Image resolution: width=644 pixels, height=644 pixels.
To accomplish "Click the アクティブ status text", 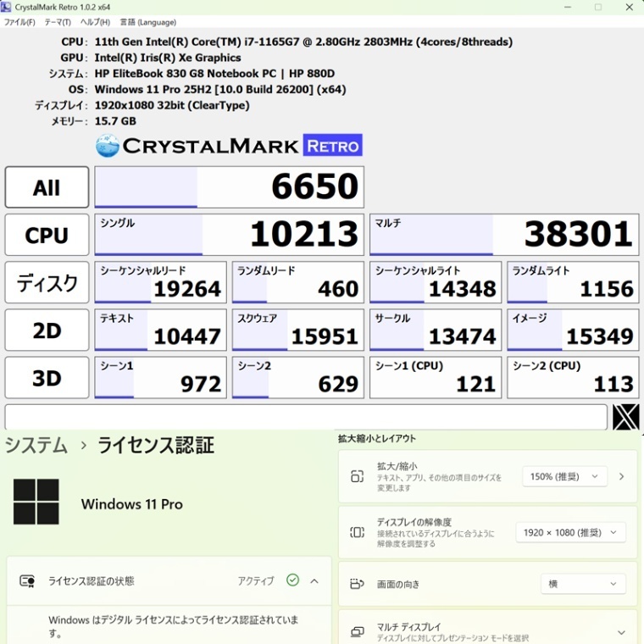I will click(x=255, y=580).
